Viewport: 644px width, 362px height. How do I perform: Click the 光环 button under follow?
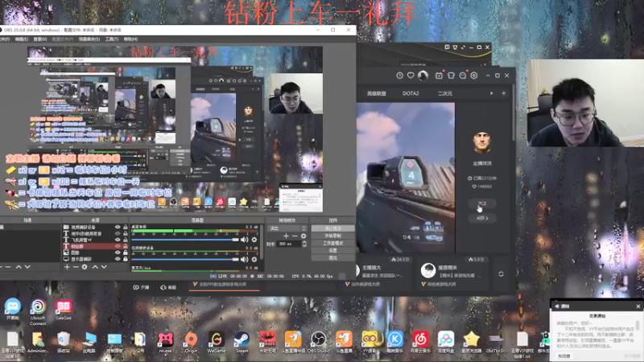click(x=482, y=218)
